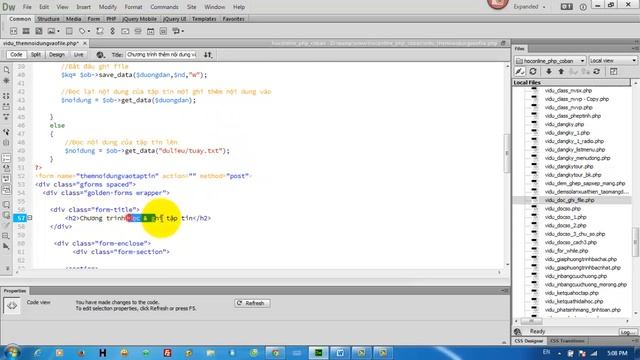Switch to the Form insert tab
Screen dimensions: 640x360
[93, 19]
